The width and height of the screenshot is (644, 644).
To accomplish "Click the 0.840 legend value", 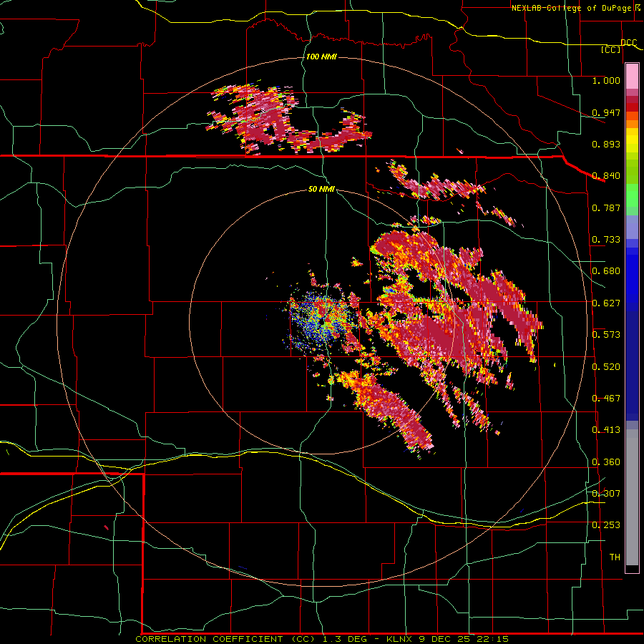I will (606, 176).
